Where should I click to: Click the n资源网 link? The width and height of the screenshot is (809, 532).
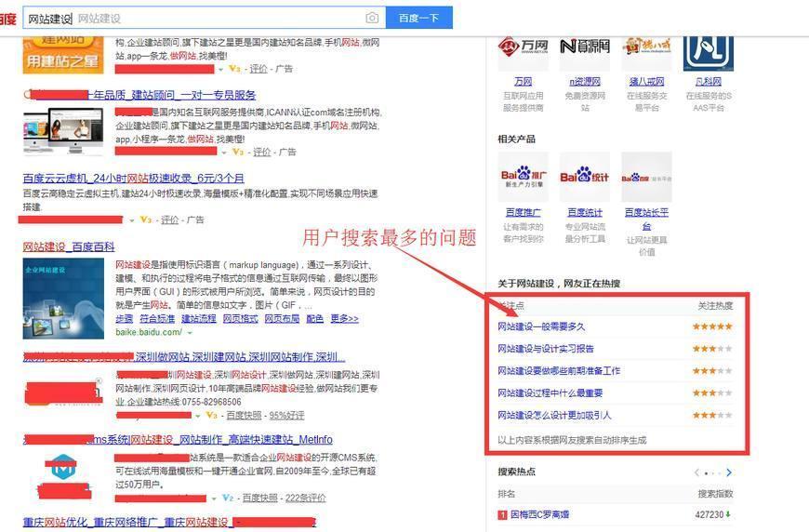tap(585, 82)
